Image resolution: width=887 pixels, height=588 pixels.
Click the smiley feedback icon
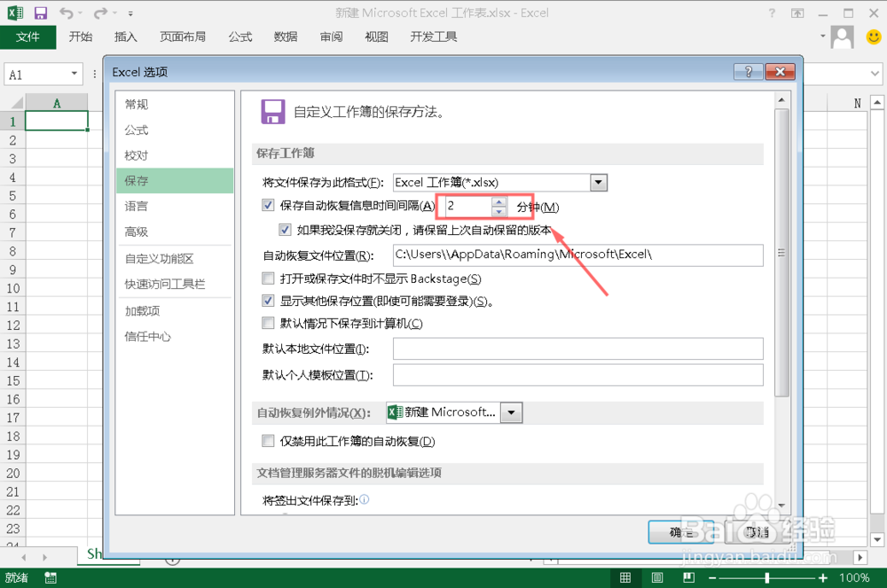click(874, 36)
